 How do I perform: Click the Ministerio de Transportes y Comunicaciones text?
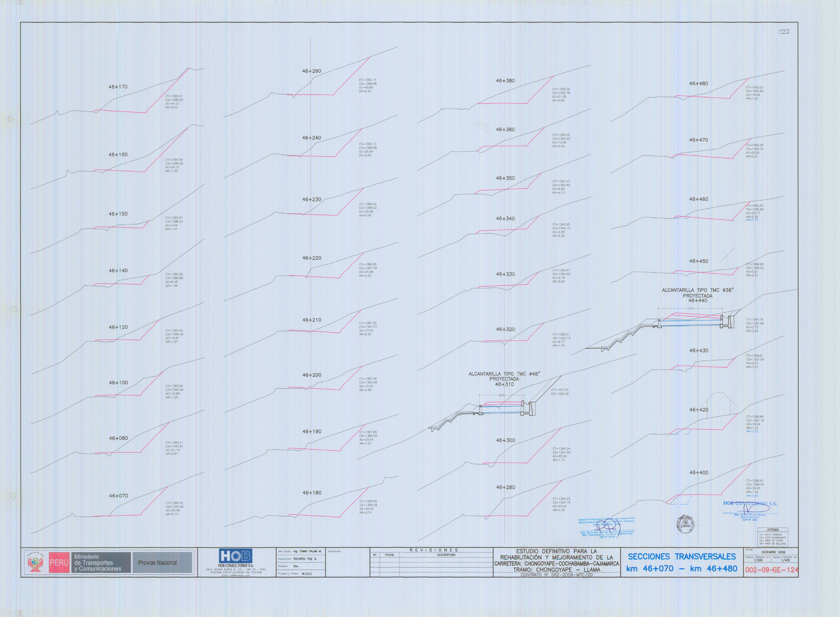tap(98, 562)
